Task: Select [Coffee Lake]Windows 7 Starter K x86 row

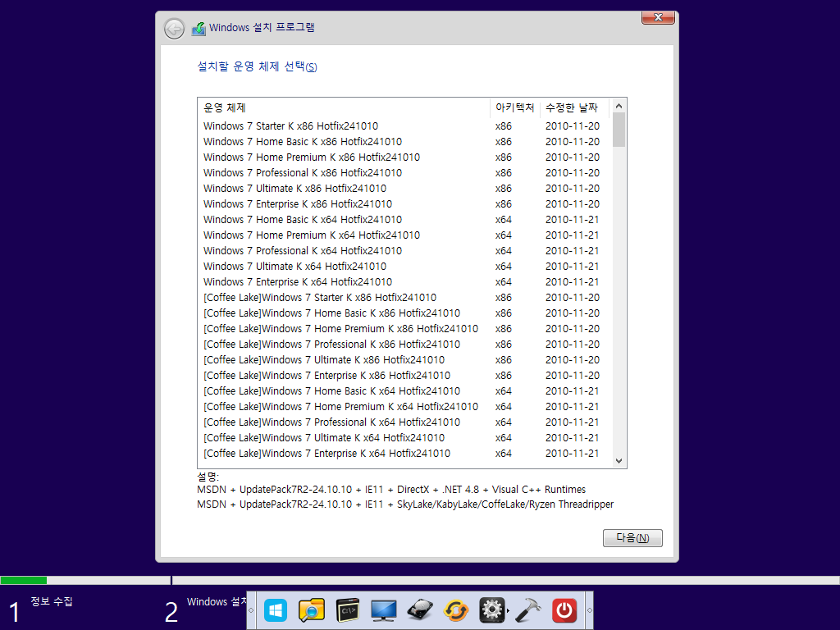Action: 404,297
